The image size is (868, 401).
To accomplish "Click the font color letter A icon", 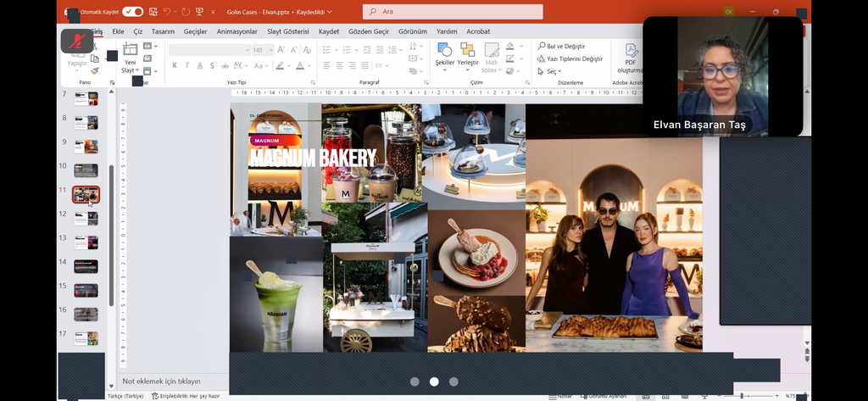I will point(299,65).
